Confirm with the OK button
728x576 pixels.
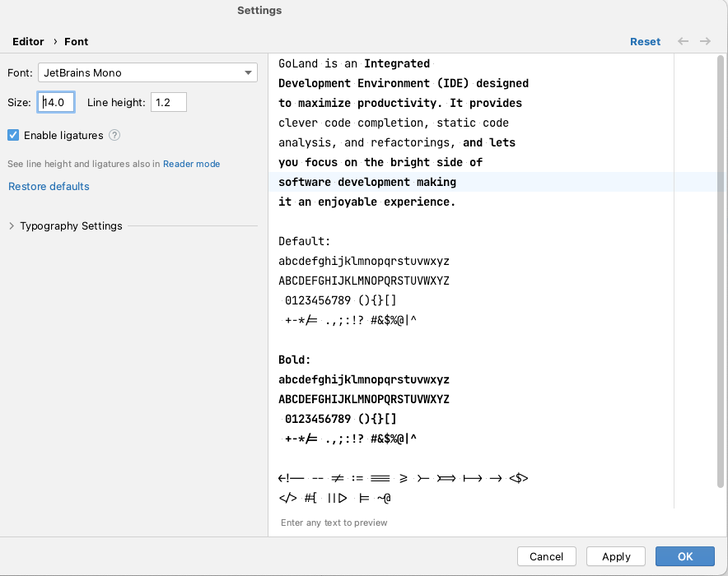point(685,556)
